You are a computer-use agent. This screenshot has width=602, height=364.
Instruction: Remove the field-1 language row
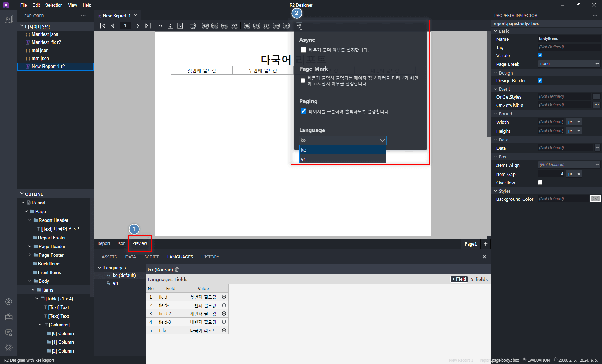click(224, 305)
